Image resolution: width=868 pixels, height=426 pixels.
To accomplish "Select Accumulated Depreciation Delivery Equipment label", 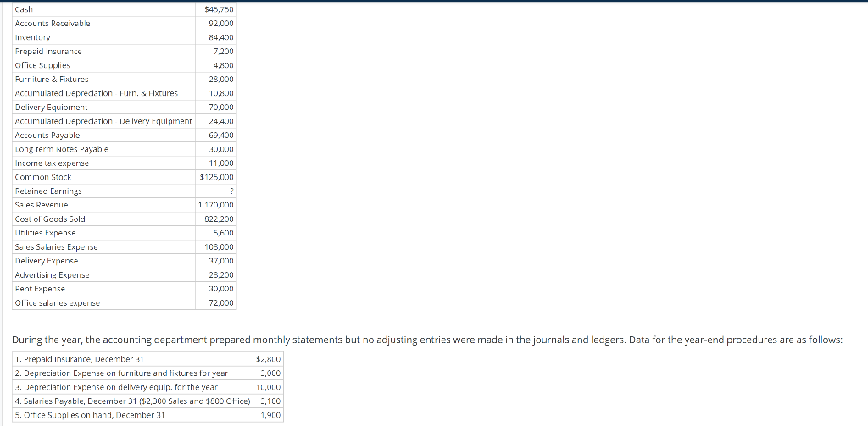I will [103, 121].
